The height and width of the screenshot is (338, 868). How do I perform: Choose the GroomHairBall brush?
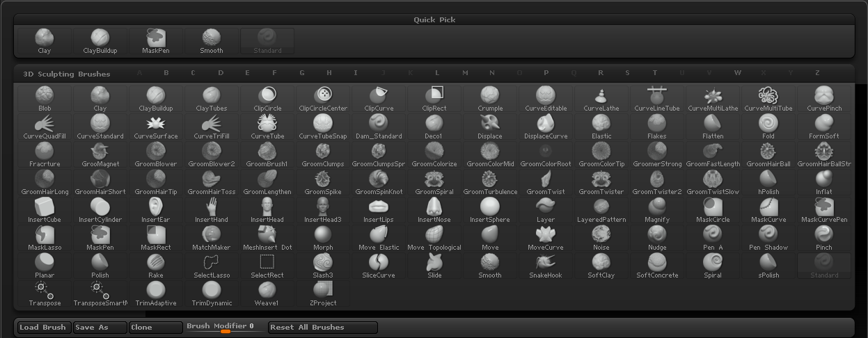pos(768,154)
